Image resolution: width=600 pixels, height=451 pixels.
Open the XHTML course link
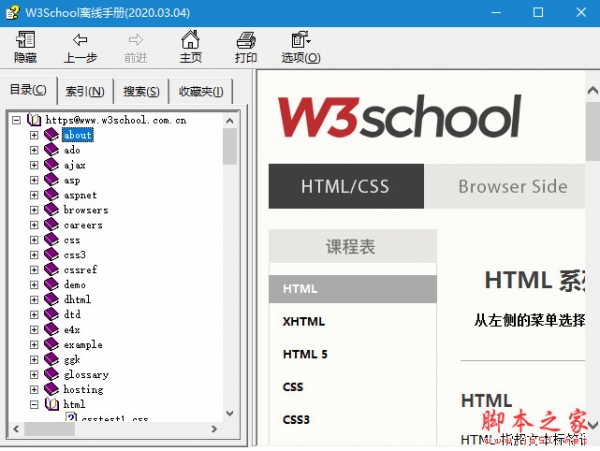[304, 321]
